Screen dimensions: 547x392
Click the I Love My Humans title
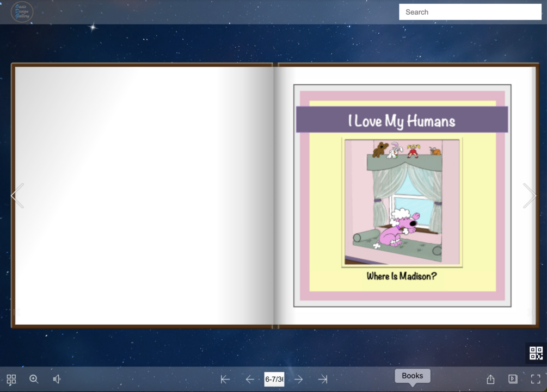402,121
